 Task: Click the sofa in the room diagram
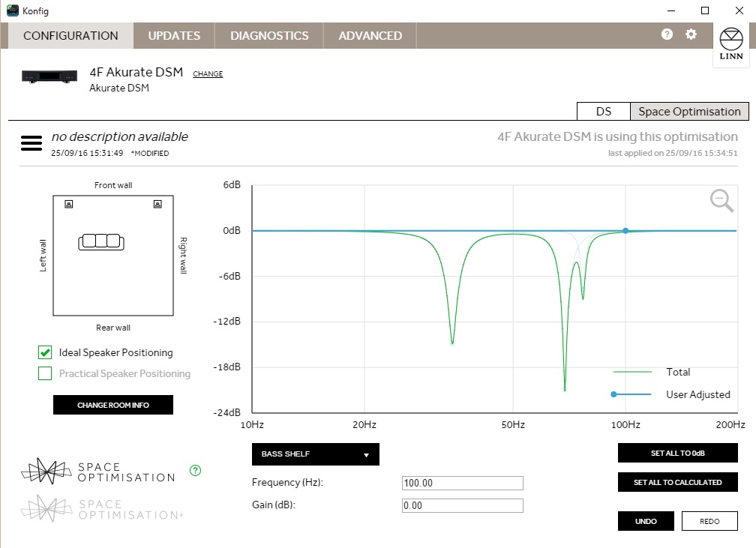tap(101, 241)
